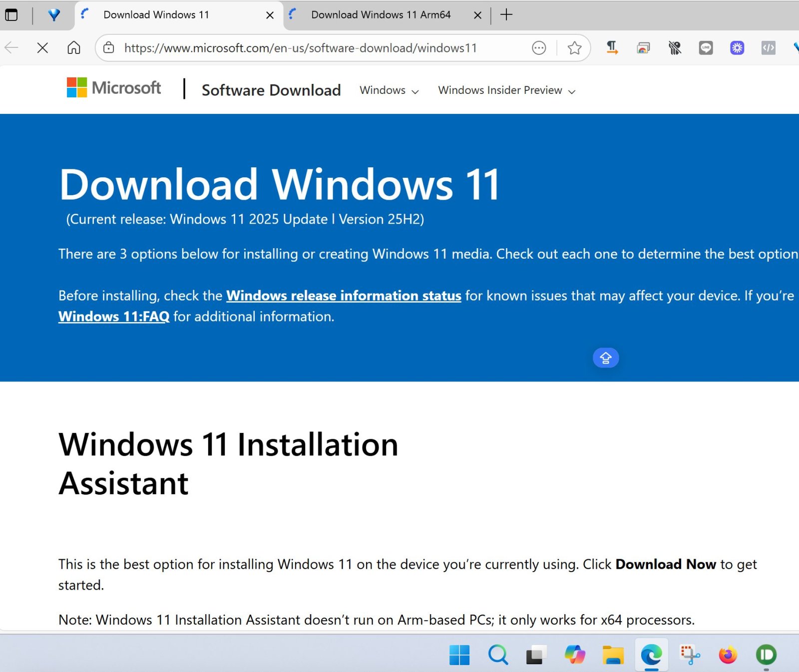Screen dimensions: 799x672
Task: Stop page loading with X button
Action: (x=43, y=48)
